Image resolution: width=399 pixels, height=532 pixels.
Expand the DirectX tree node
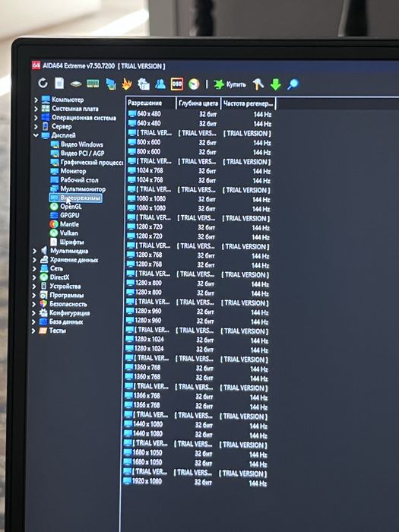point(34,277)
